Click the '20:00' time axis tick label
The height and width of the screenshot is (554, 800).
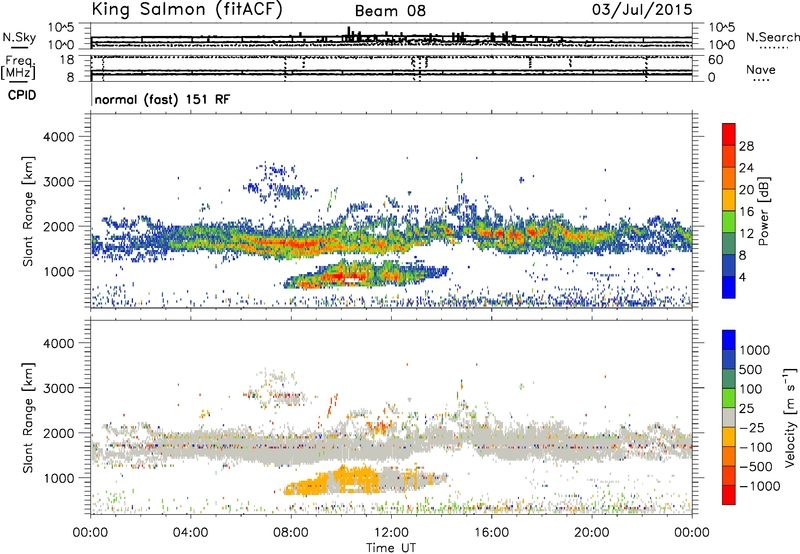591,533
